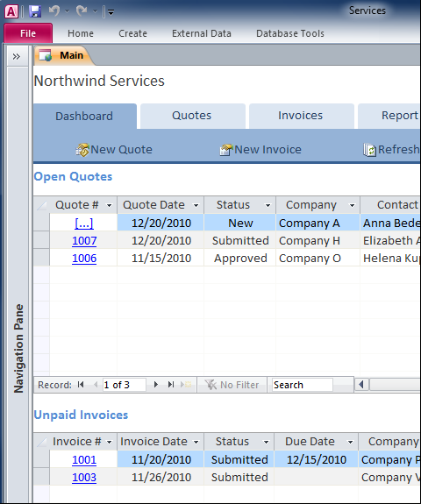
Task: Open the External Data ribbon tab
Action: tap(202, 33)
